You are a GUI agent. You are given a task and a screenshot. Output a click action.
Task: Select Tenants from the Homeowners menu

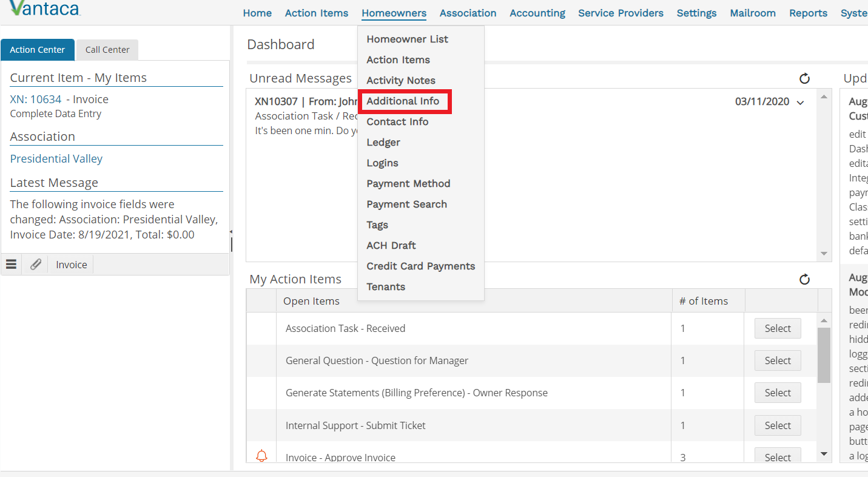(386, 286)
